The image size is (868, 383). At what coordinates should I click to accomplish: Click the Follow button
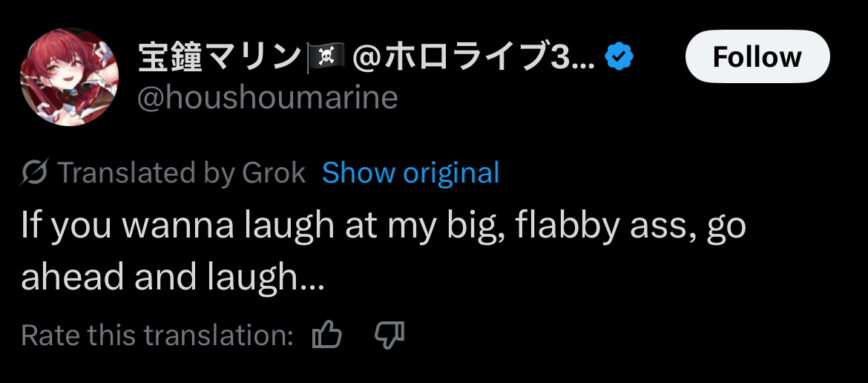pos(757,56)
